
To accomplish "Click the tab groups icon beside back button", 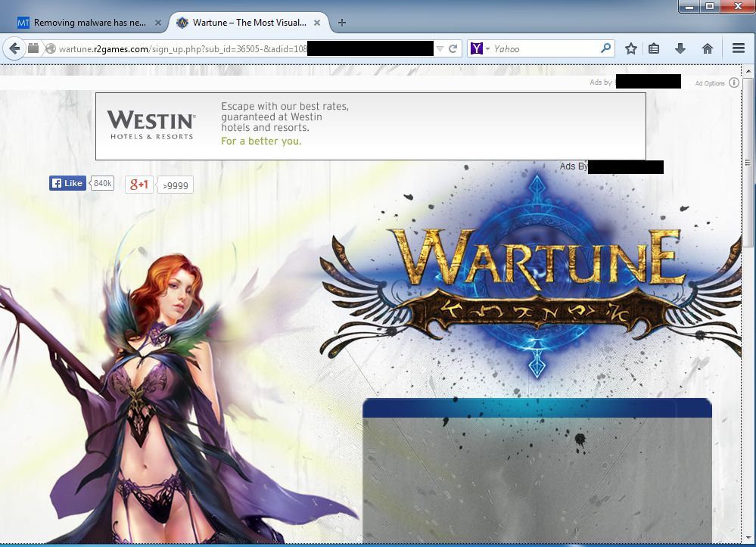I will (33, 48).
